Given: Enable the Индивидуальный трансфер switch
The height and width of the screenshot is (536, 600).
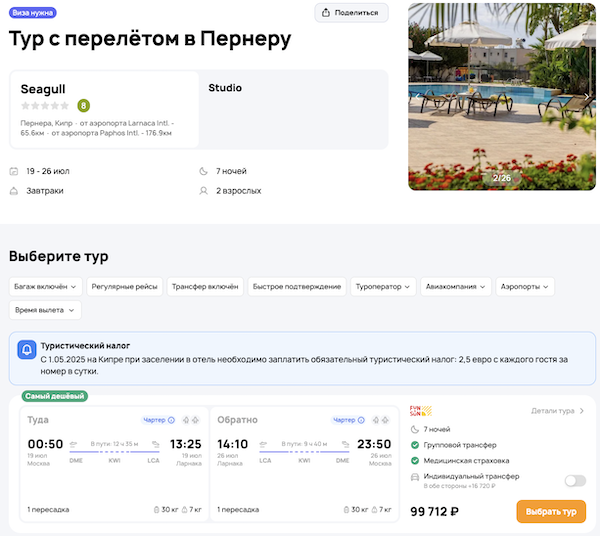Looking at the screenshot, I should click(x=574, y=481).
